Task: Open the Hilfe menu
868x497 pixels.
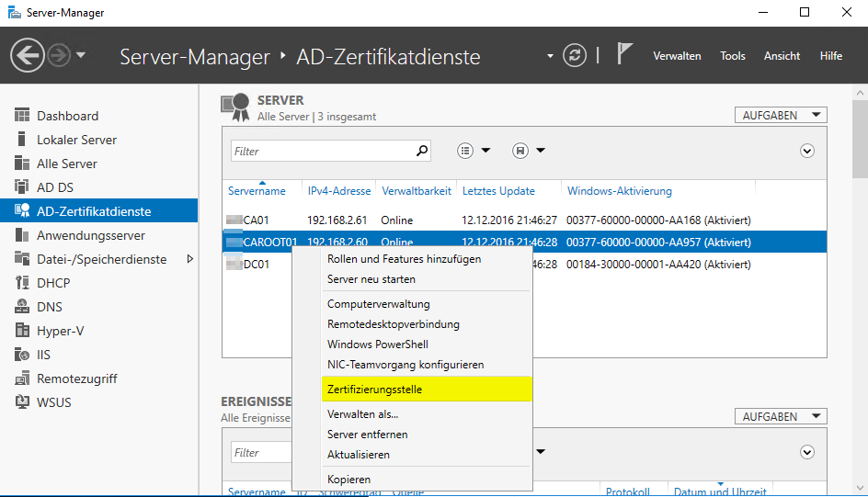Action: point(831,56)
